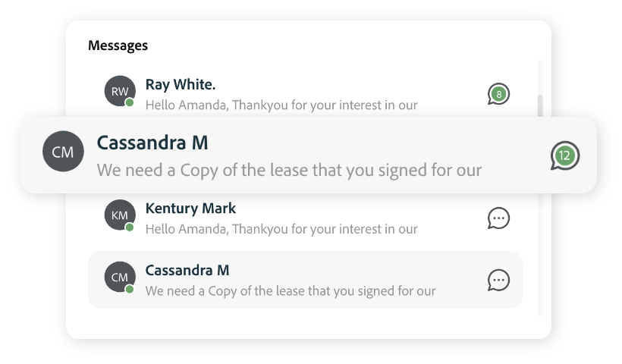Select the RW avatar circle

coord(120,91)
